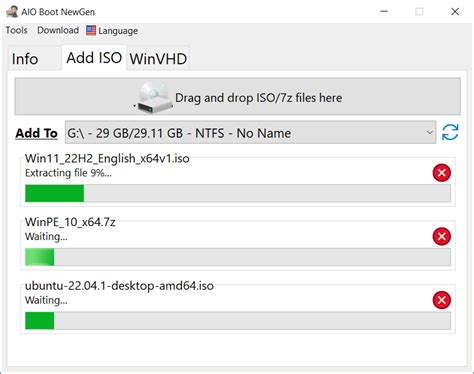Click the Add To label
The image size is (474, 374).
(x=36, y=133)
